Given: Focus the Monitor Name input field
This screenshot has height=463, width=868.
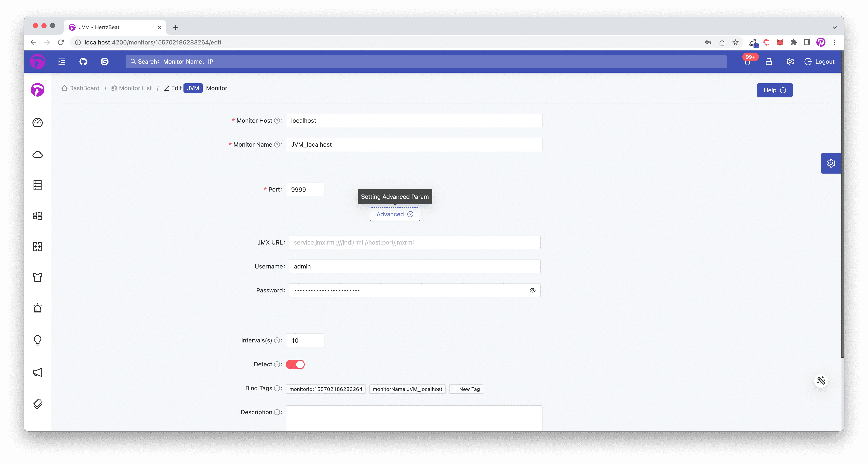Looking at the screenshot, I should coord(414,144).
